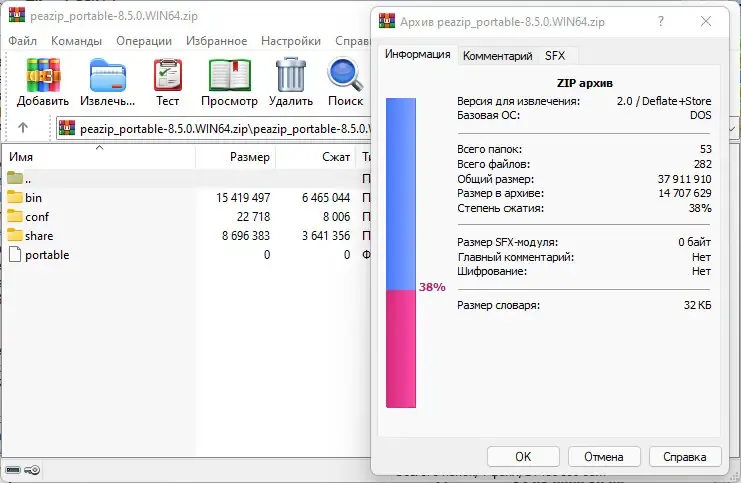
Task: Click the files count value 282
Action: (x=703, y=164)
